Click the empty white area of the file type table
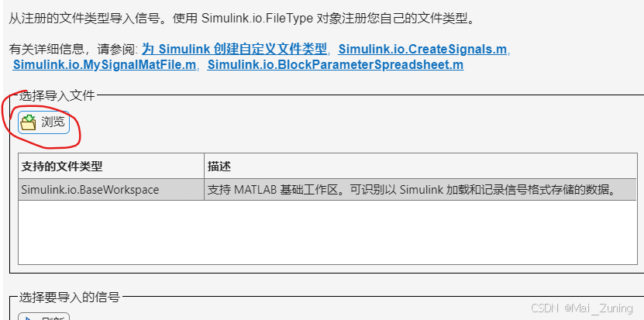Image resolution: width=644 pixels, height=320 pixels. (327, 232)
